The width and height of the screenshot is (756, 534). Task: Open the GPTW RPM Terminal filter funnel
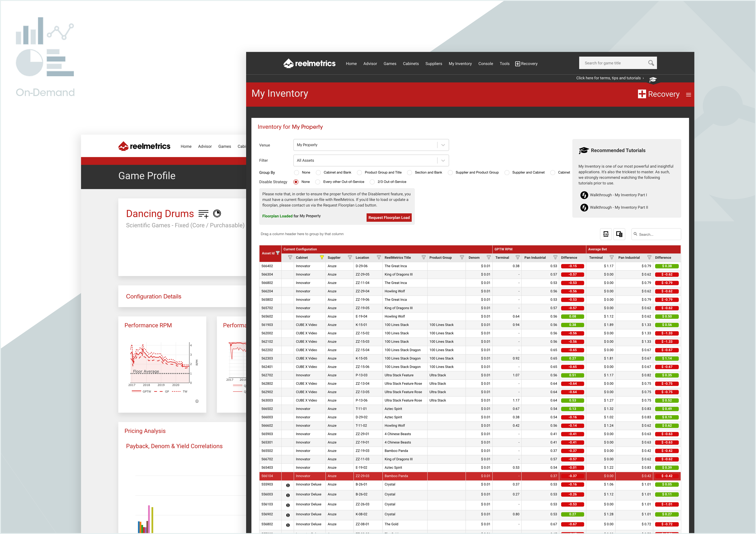(x=517, y=257)
